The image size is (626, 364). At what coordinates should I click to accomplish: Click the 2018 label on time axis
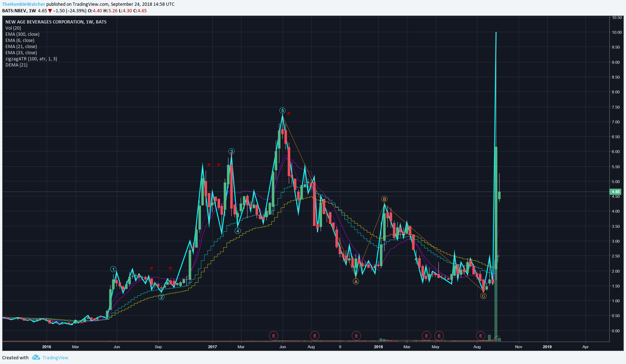(378, 347)
